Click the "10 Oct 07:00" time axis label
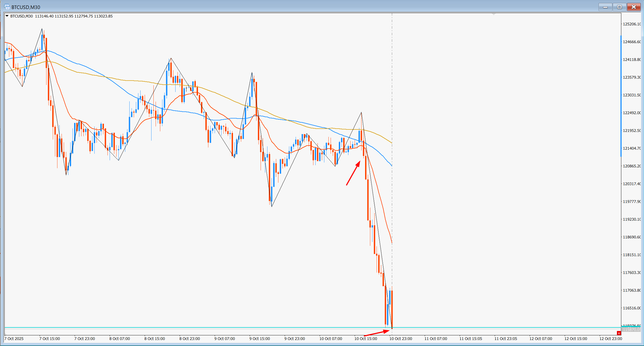Screen dimensions: 644x346 pyautogui.click(x=331, y=339)
